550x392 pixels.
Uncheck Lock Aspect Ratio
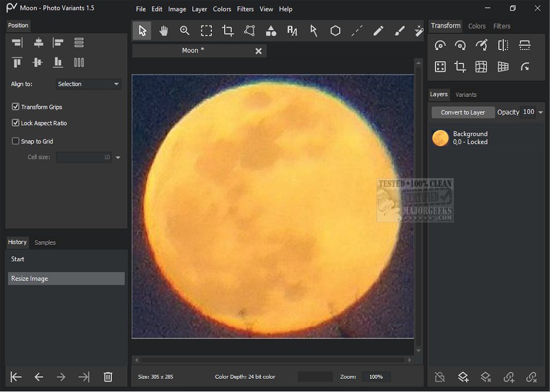pos(16,123)
